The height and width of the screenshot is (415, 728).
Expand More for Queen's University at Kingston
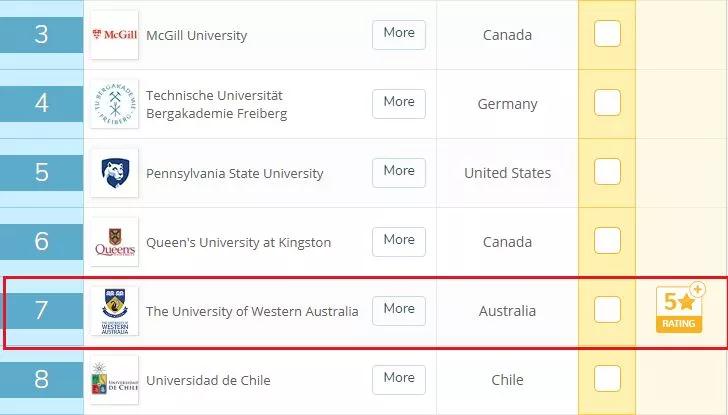(x=399, y=240)
